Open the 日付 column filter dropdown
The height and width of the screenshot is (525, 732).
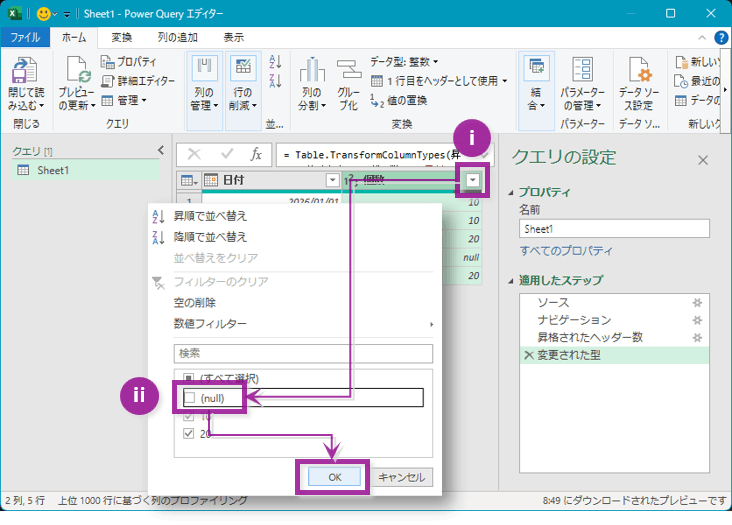click(x=332, y=180)
